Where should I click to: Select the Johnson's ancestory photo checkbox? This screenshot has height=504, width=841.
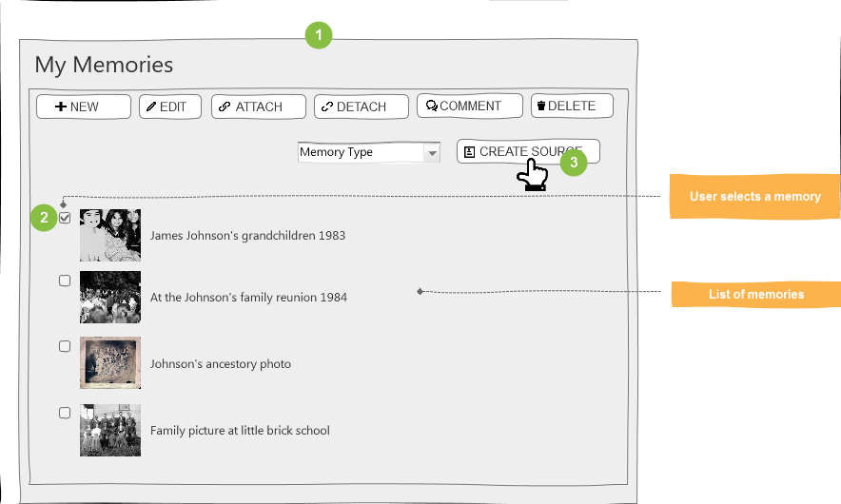coord(65,346)
